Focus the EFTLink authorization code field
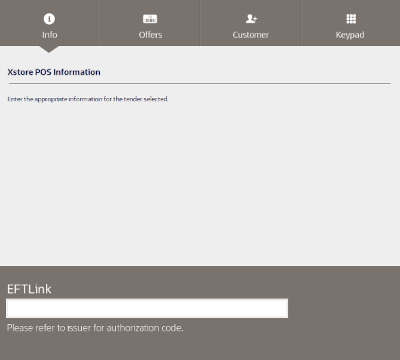The height and width of the screenshot is (360, 400). coord(147,308)
